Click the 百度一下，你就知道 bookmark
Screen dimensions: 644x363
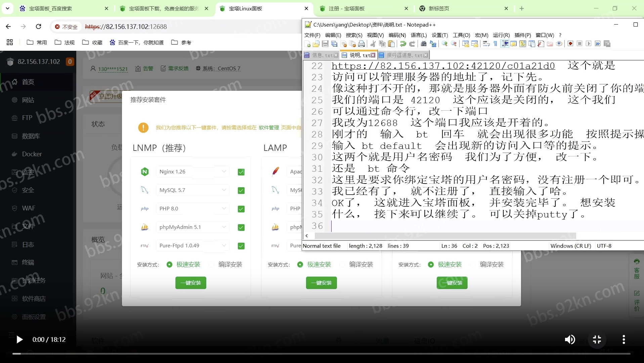coord(137,42)
